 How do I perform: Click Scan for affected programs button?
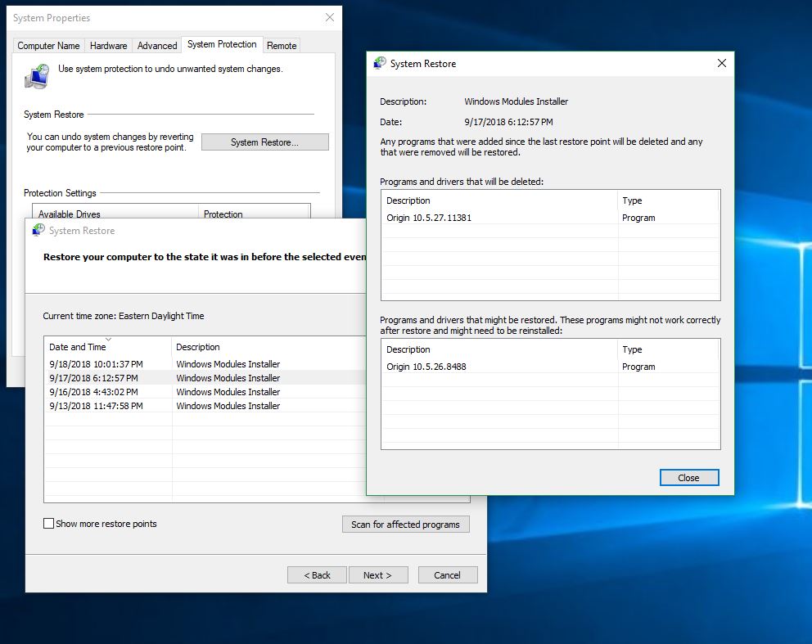[405, 525]
